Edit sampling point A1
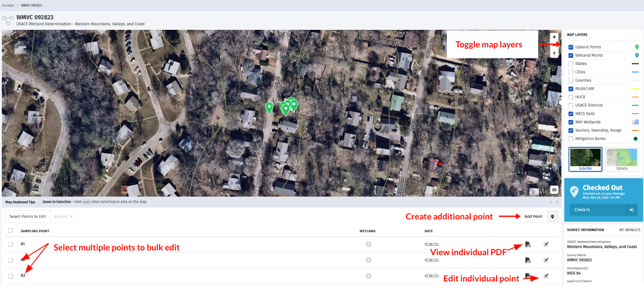644x292 pixels. coord(546,244)
